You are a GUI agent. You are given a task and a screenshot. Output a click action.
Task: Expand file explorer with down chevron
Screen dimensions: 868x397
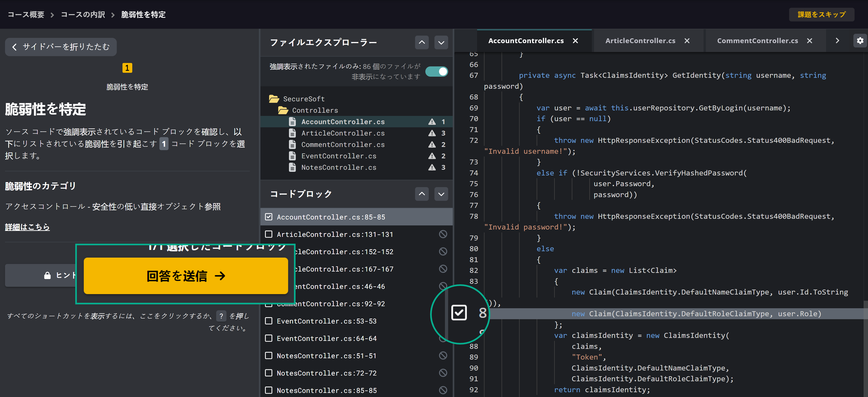(441, 42)
